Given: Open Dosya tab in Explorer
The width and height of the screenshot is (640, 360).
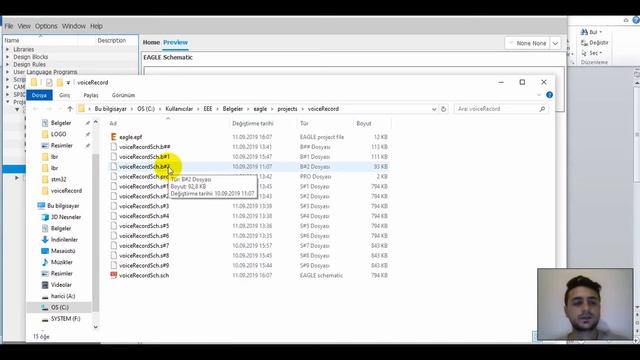Looking at the screenshot, I should click(39, 95).
